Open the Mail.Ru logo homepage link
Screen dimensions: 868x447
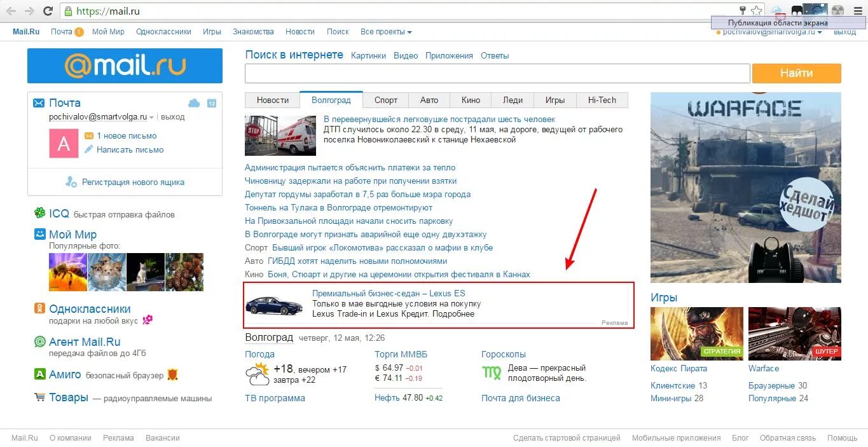point(125,65)
